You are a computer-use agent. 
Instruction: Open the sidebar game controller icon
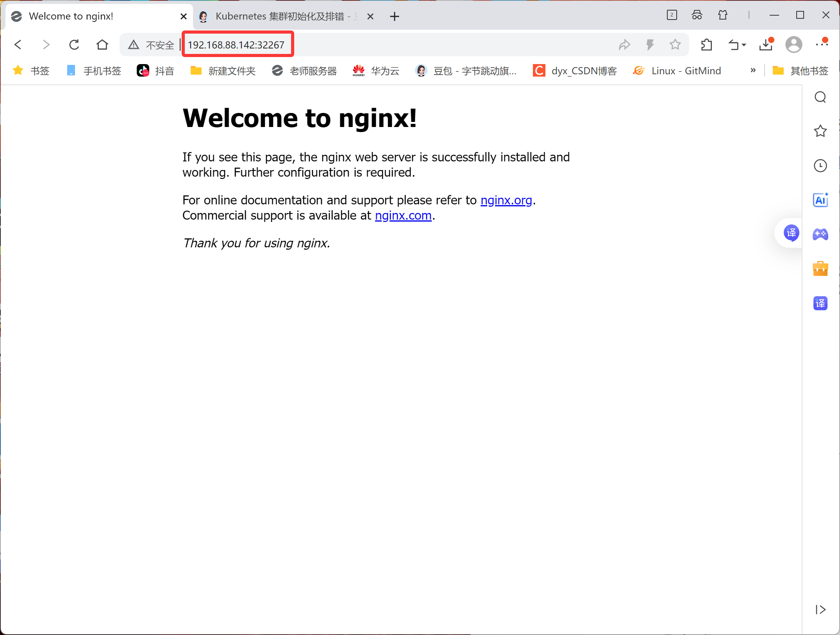[820, 234]
